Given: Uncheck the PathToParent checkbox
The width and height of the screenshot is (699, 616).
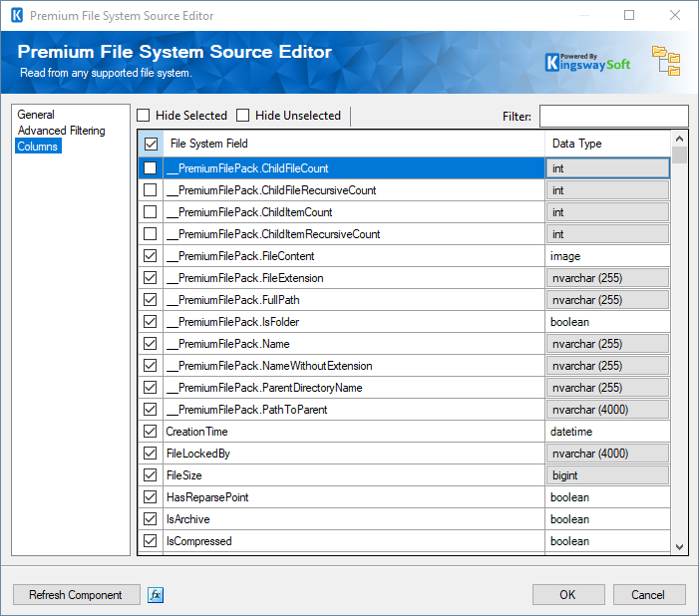Looking at the screenshot, I should pyautogui.click(x=151, y=410).
